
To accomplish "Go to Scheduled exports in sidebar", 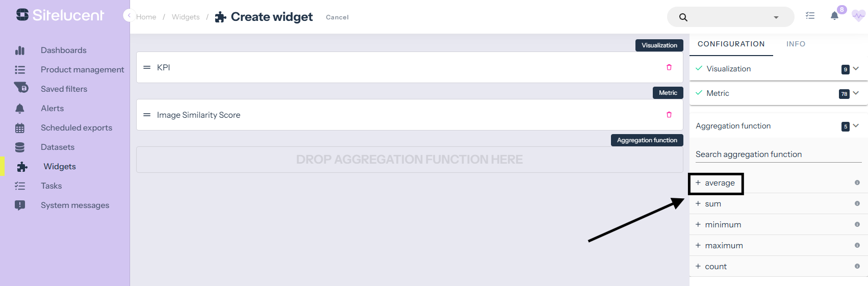I will [76, 127].
